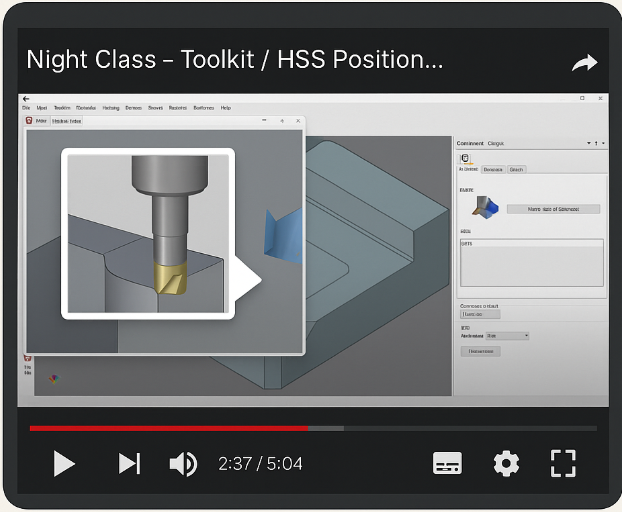Click the end mill tool thumbnail

coord(148,234)
